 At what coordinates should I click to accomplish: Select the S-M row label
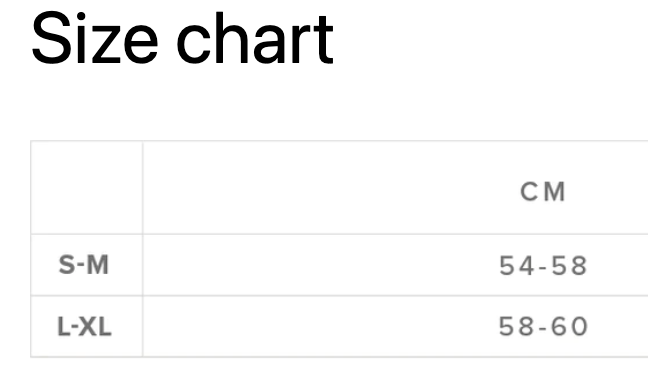coord(84,265)
